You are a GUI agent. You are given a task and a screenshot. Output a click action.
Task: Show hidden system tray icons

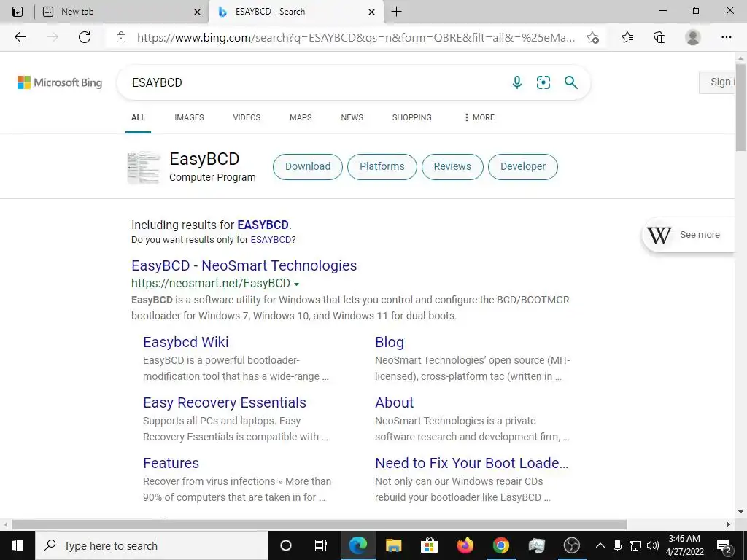(600, 545)
